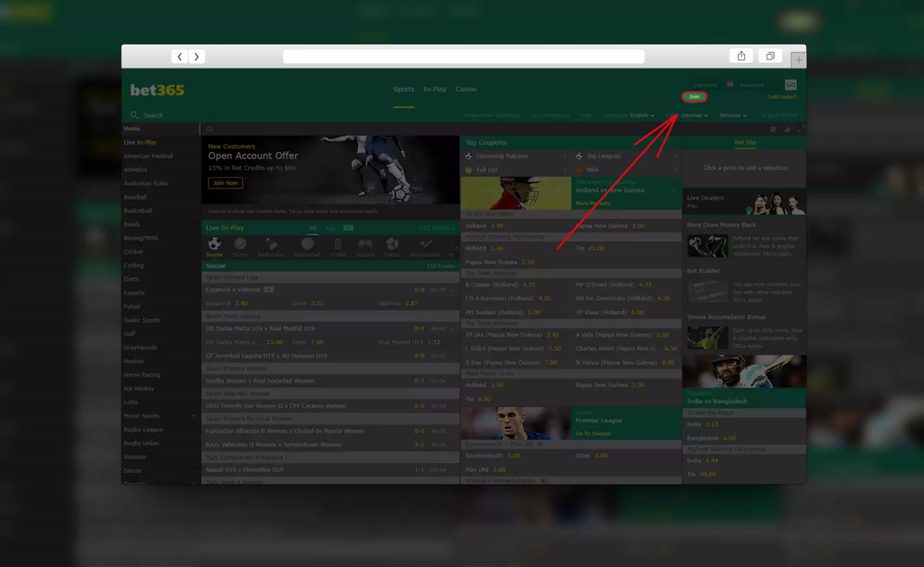Select the Bet Slip tab
Screen dimensions: 924x567
[745, 143]
